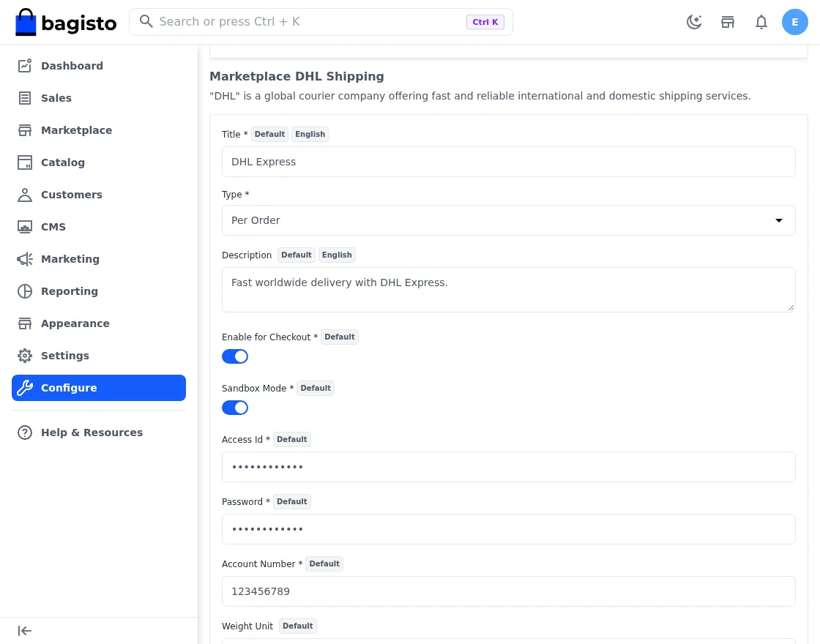Click the Marketplace DHL Shipping heading

(x=297, y=76)
